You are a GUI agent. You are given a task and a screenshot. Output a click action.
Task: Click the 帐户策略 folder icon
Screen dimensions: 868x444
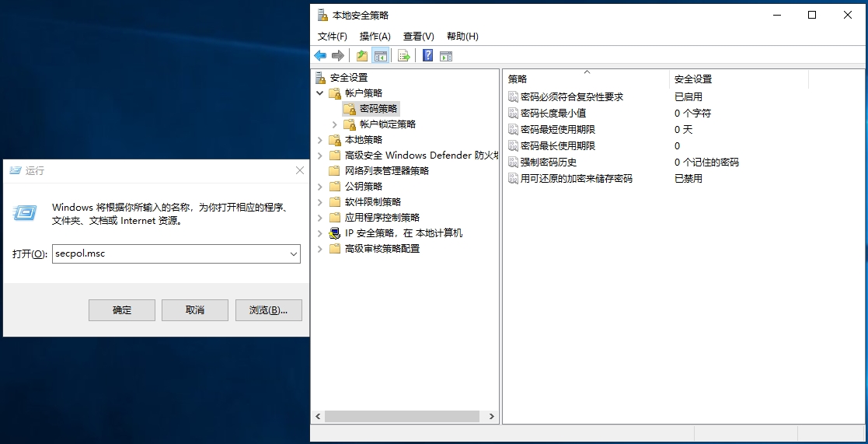[x=335, y=93]
